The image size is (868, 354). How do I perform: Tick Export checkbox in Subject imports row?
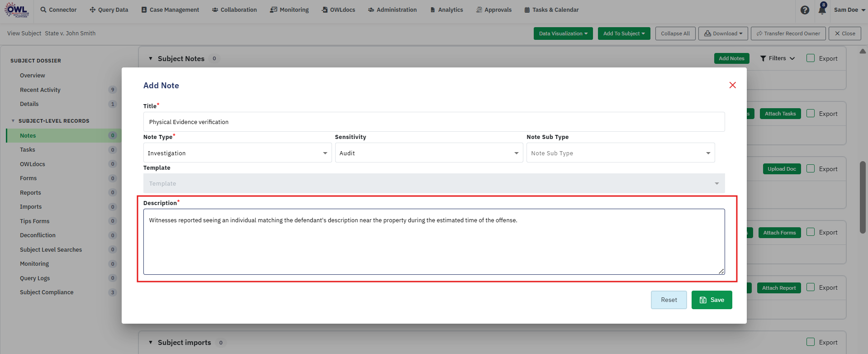click(x=811, y=342)
